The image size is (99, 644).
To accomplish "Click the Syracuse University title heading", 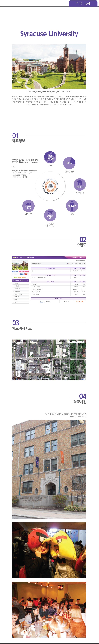I will (x=49, y=34).
